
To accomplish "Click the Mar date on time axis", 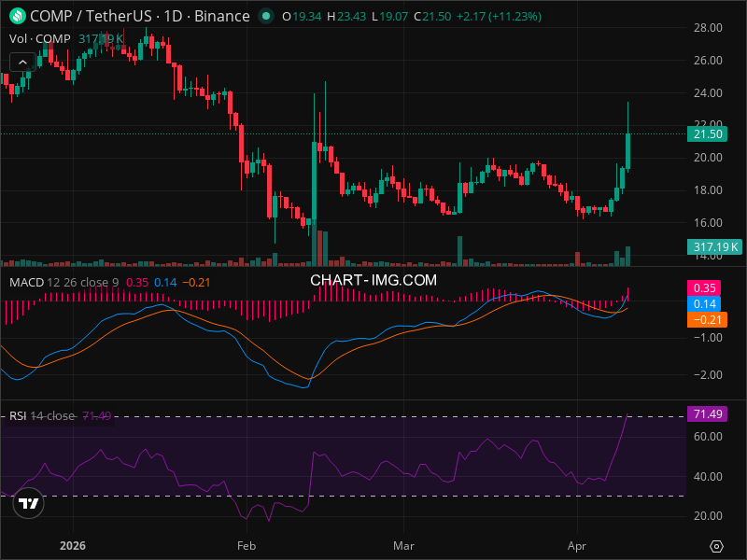I will 403,546.
